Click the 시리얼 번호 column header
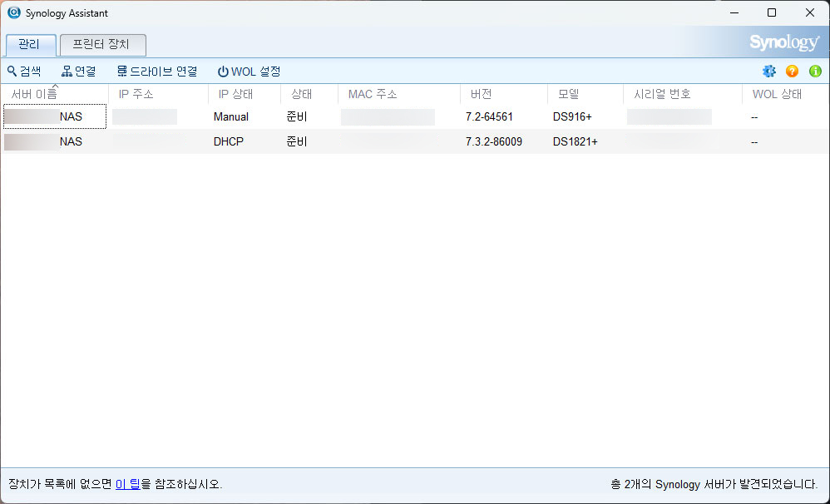Screen dimensions: 830x504 682,94
